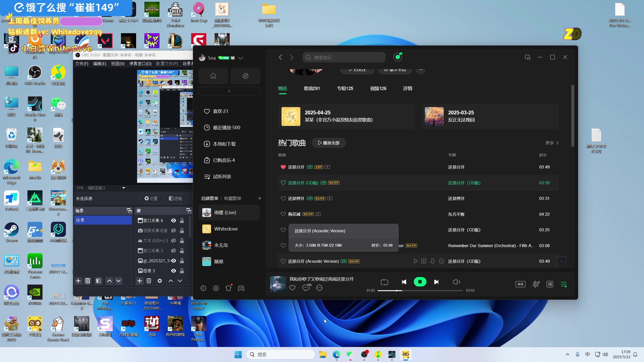Expand the Sea account dropdown arrow

click(240, 58)
